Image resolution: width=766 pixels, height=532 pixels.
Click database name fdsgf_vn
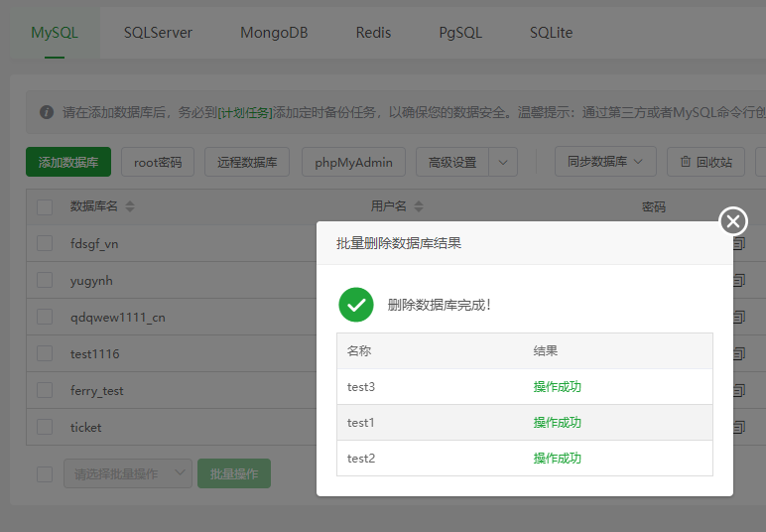pos(94,243)
